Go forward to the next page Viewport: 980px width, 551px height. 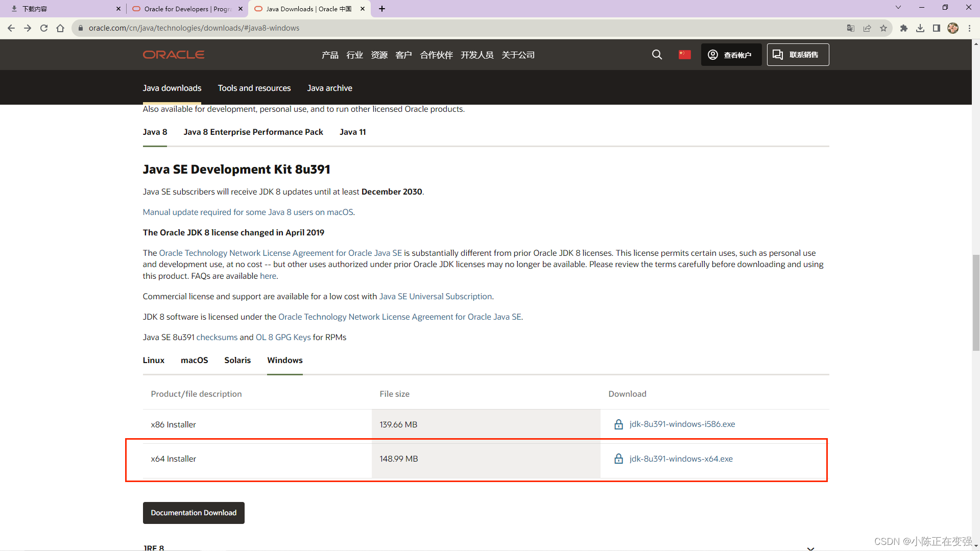pyautogui.click(x=28, y=28)
